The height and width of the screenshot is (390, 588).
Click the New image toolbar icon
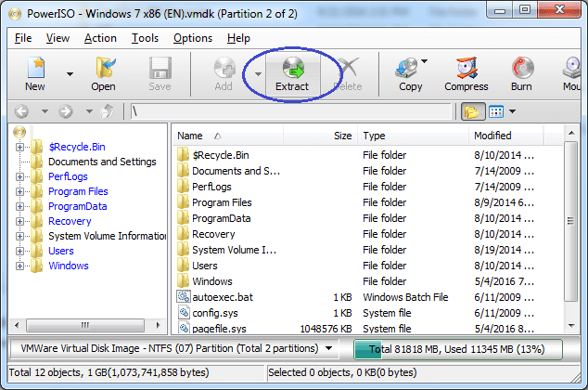(x=36, y=68)
